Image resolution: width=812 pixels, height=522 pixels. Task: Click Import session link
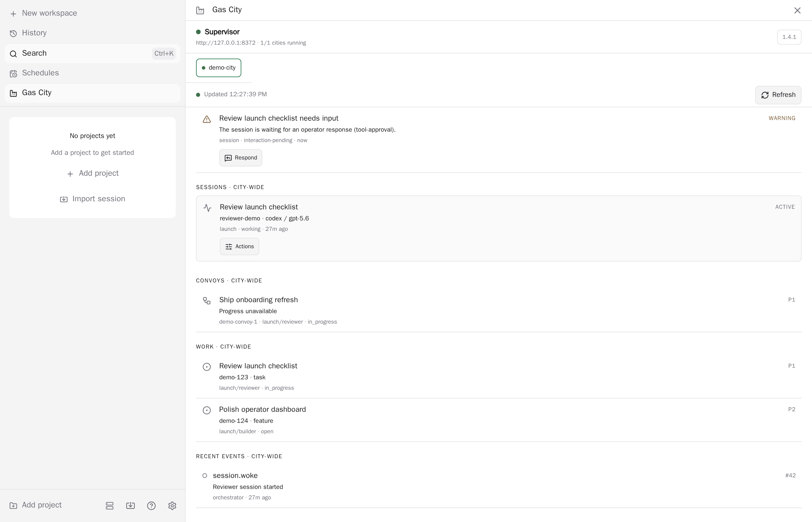(x=93, y=199)
